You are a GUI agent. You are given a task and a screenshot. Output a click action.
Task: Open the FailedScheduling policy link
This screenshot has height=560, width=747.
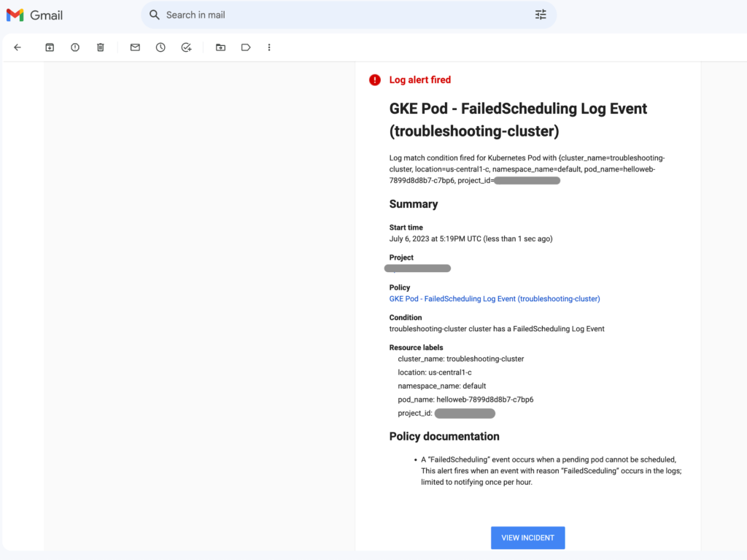tap(495, 298)
